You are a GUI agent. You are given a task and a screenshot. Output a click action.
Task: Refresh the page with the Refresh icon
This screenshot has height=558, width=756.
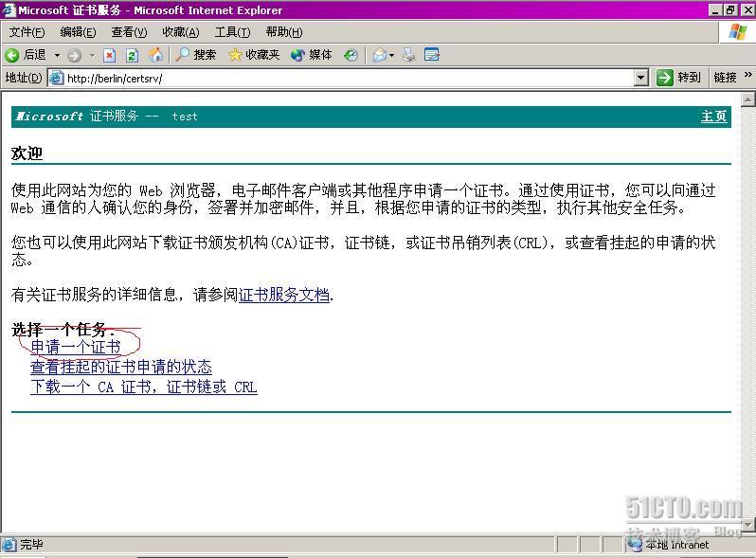(132, 56)
